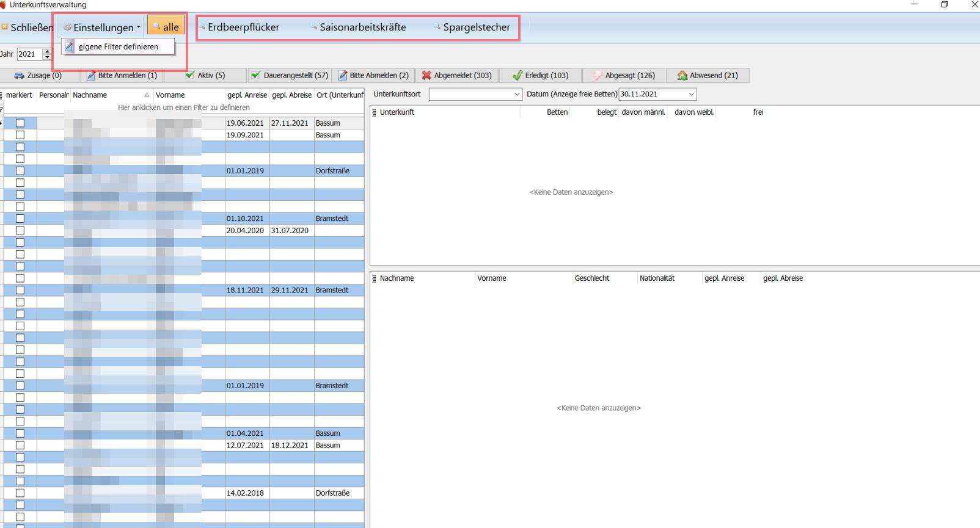Open column chooser of Unterkunft grid
The width and height of the screenshot is (980, 528).
tap(374, 113)
